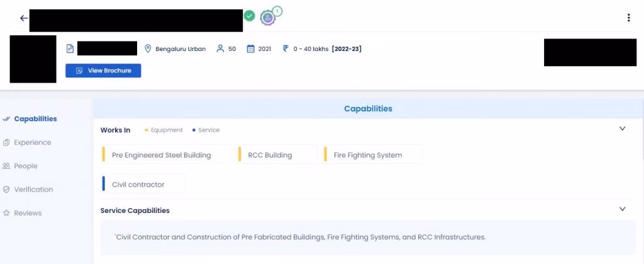Click the rupee turnover icon

click(286, 49)
